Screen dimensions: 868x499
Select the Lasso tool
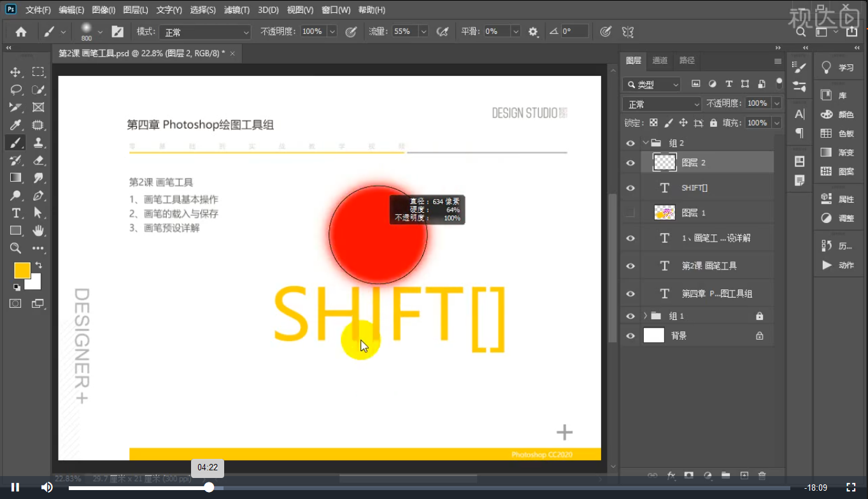pos(16,90)
